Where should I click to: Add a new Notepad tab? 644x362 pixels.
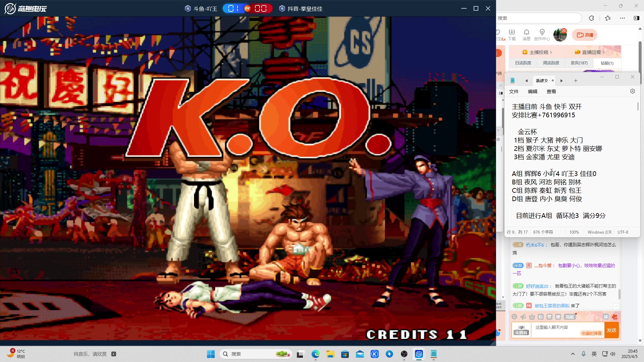click(x=576, y=81)
